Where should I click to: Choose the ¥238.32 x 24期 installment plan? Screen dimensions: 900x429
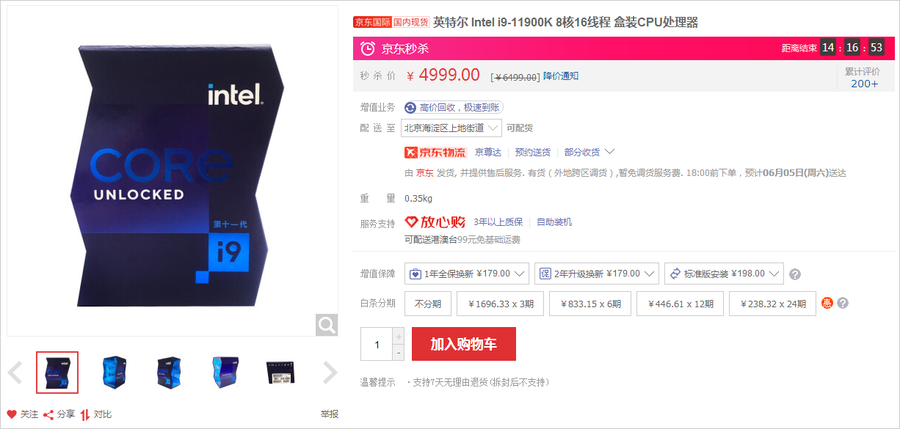(x=773, y=304)
